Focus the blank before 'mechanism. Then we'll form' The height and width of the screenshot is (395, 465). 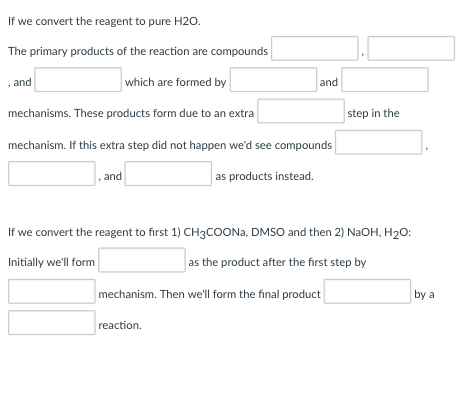pyautogui.click(x=52, y=291)
